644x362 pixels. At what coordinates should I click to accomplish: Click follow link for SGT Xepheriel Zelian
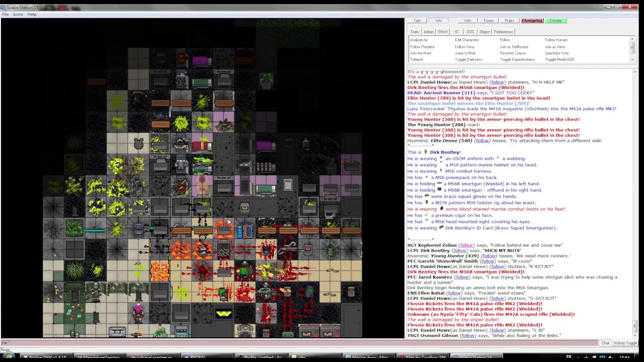(466, 245)
